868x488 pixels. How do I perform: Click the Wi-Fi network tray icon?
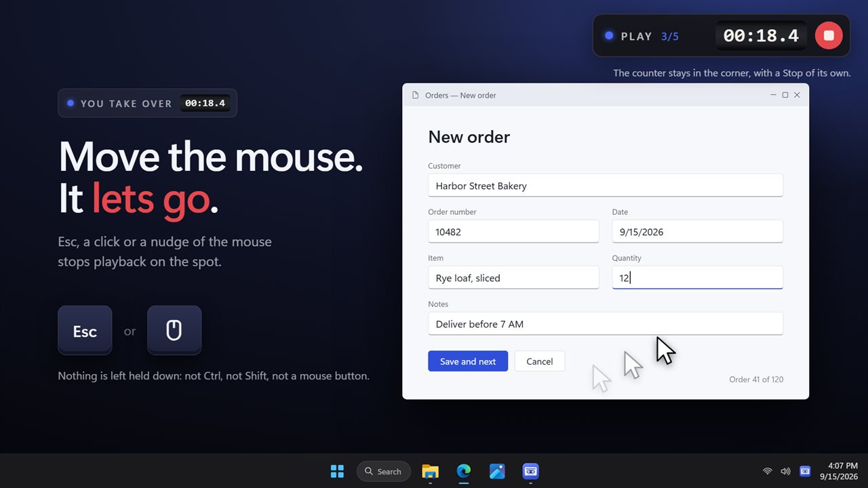[768, 471]
